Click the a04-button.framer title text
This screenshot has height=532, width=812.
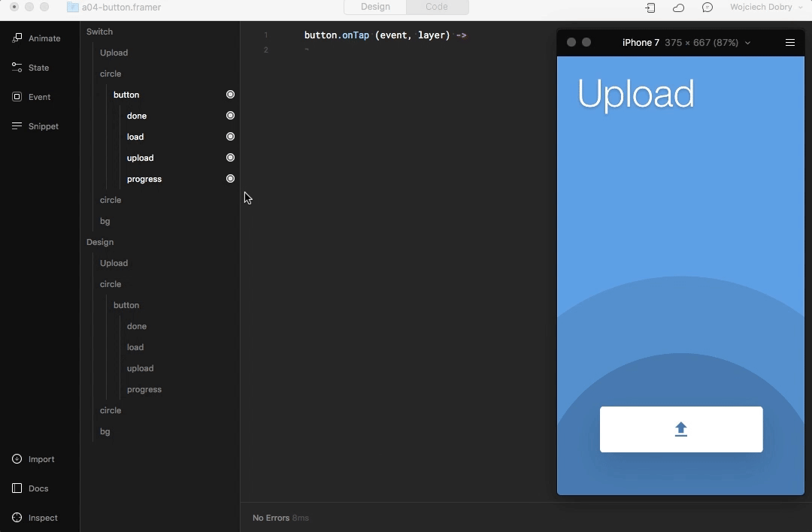tap(121, 8)
